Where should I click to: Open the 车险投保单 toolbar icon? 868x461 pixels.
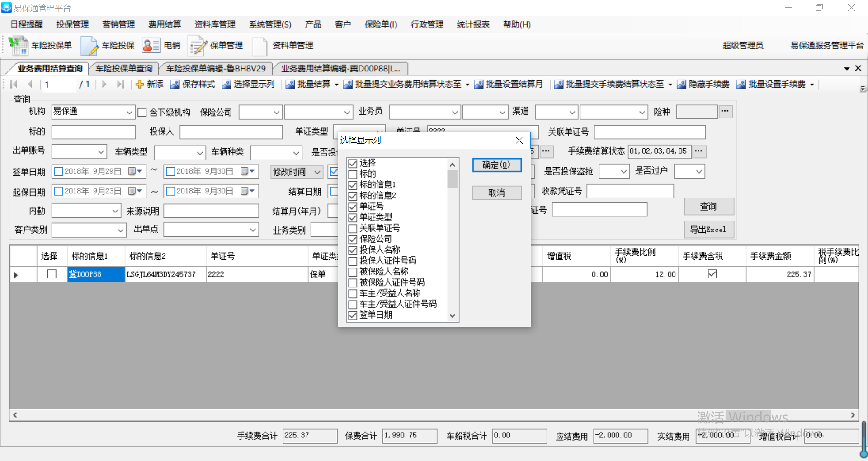pyautogui.click(x=19, y=46)
